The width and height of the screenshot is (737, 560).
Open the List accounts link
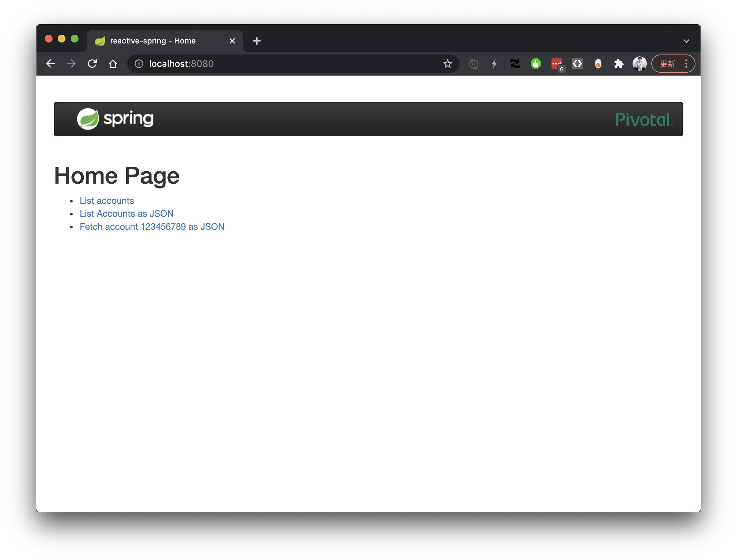pyautogui.click(x=107, y=201)
